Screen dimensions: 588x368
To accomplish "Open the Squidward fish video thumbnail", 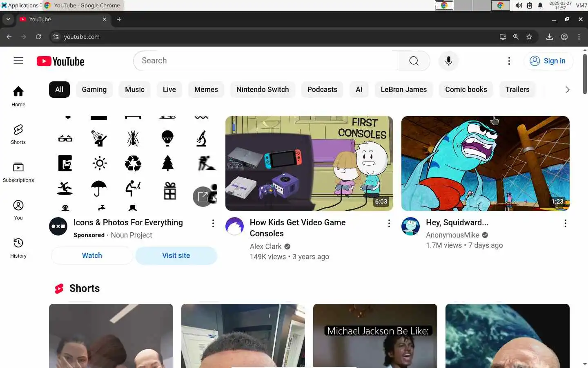I will click(485, 164).
